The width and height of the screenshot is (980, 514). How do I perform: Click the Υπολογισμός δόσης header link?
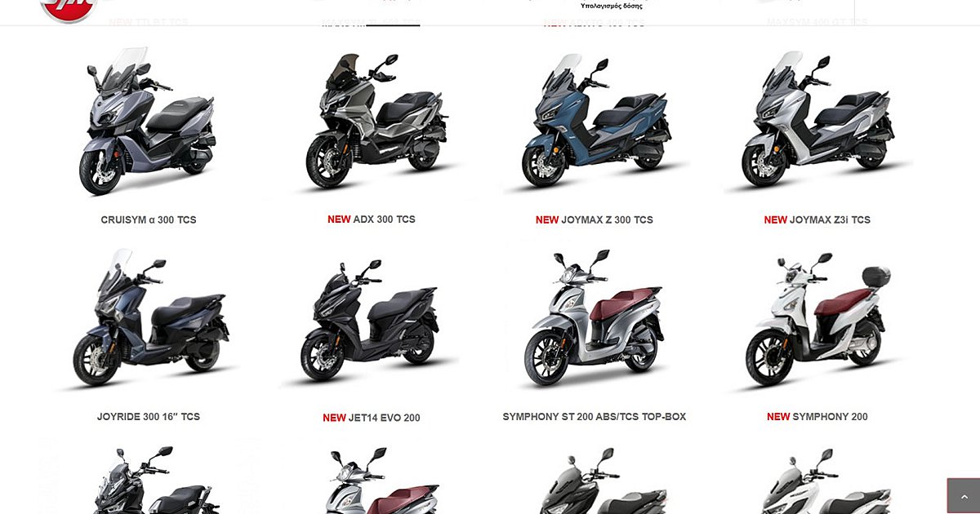[x=611, y=6]
